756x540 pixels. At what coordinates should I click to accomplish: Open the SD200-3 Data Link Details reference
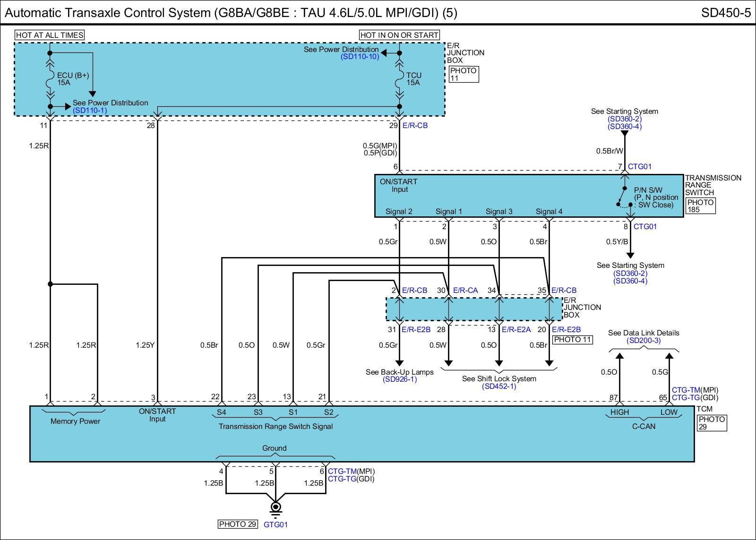644,340
